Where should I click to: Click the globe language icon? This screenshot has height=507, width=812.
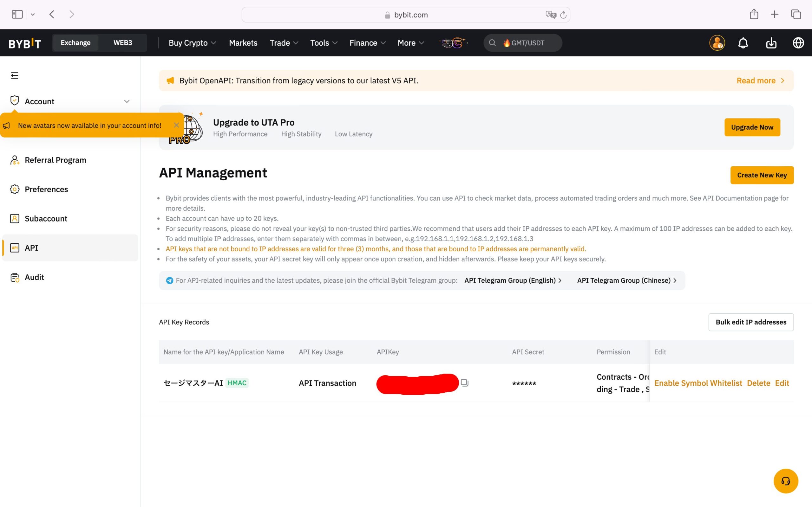798,43
